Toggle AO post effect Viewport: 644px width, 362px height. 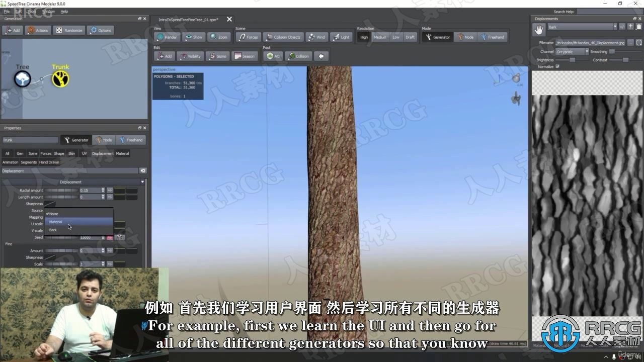coord(273,56)
